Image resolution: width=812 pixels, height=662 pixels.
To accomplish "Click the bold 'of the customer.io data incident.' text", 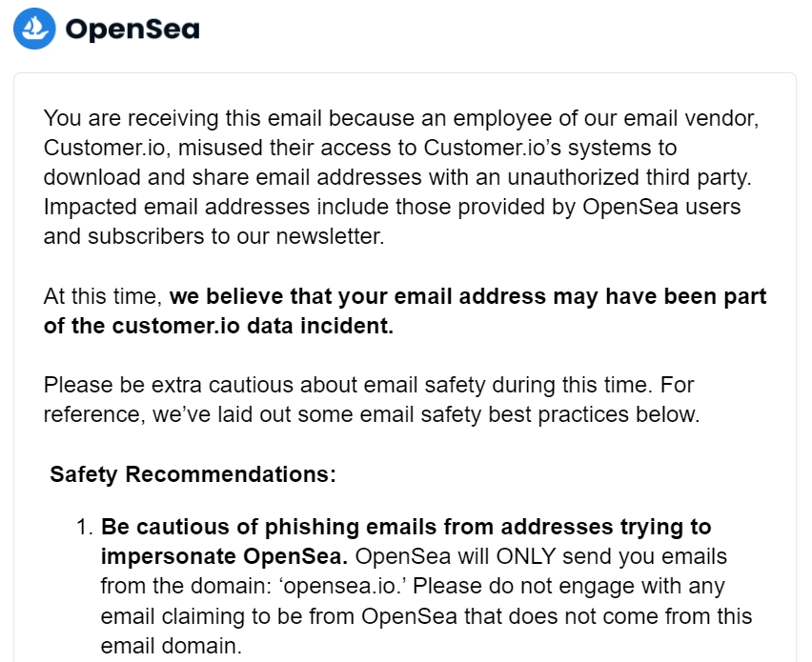I will click(218, 326).
